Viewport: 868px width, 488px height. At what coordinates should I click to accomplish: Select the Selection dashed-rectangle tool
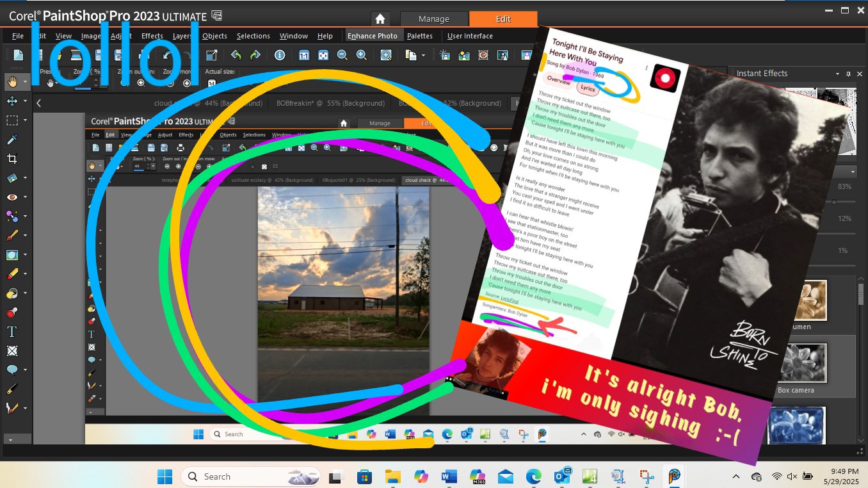12,120
